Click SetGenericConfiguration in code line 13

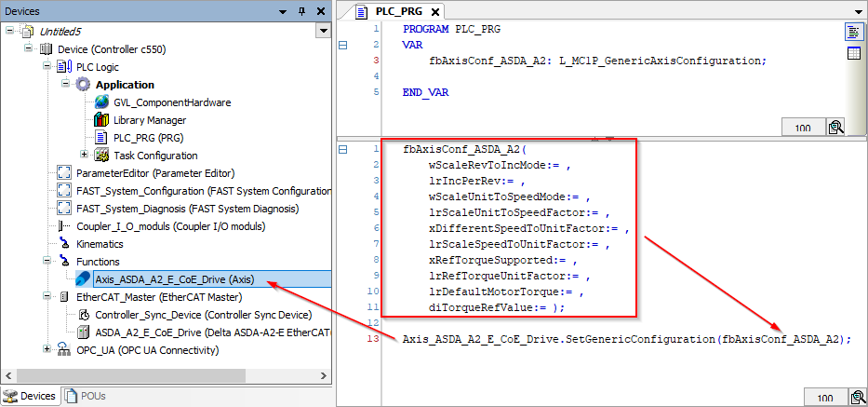coord(639,339)
